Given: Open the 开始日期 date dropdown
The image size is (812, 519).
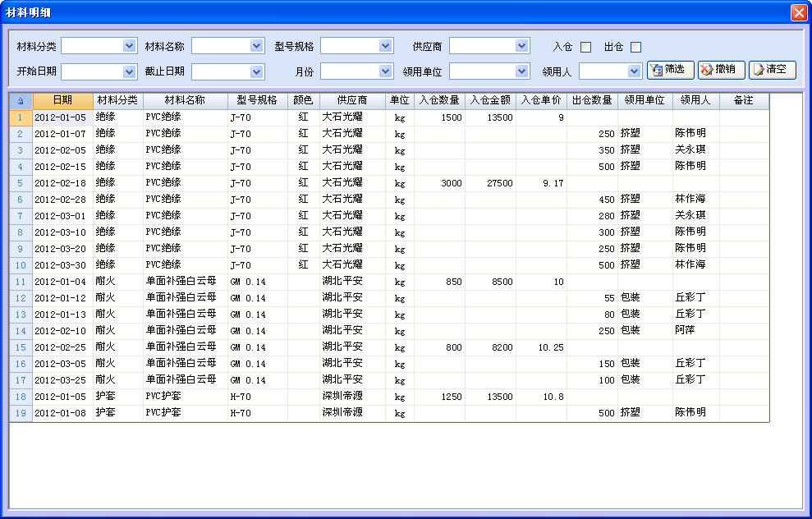Looking at the screenshot, I should tap(129, 71).
